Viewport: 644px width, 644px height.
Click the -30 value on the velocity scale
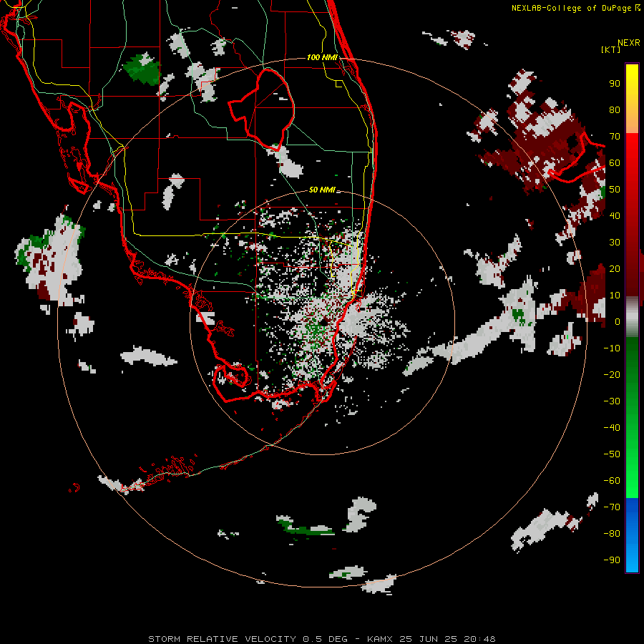[x=612, y=401]
